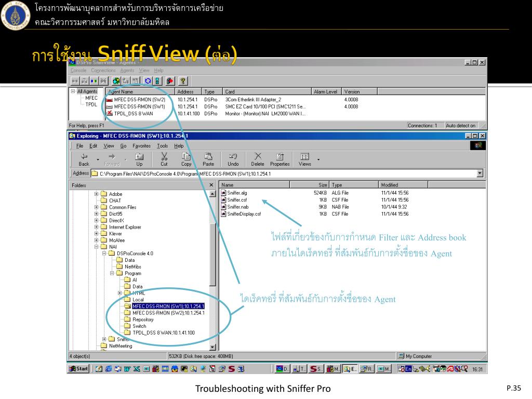
Task: Sort files by the Modified column header
Action: point(403,185)
